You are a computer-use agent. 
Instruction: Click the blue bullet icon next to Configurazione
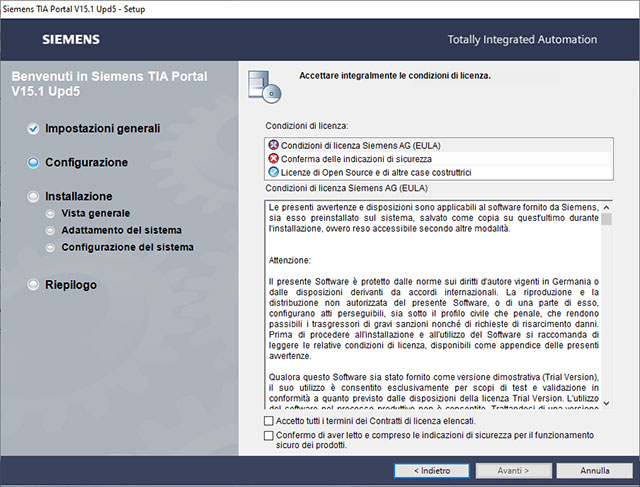[33, 162]
